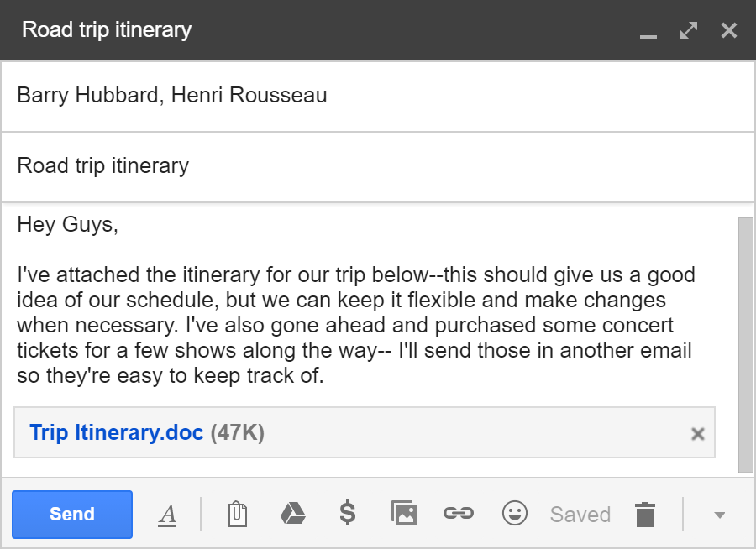Discard the draft with trash icon
The width and height of the screenshot is (756, 549).
pos(644,514)
